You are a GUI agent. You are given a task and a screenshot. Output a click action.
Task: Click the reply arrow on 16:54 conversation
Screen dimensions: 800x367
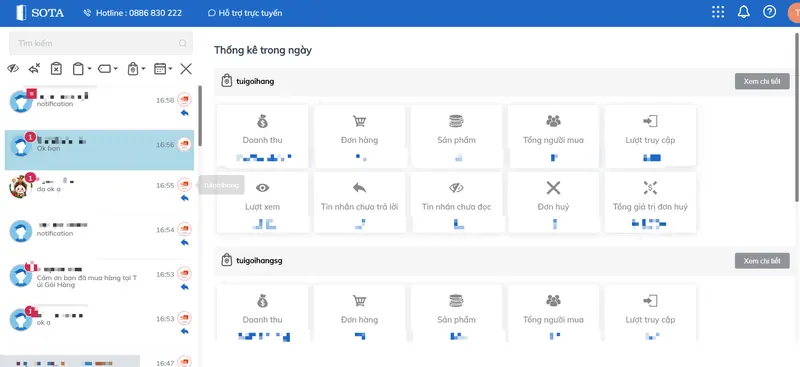click(185, 242)
